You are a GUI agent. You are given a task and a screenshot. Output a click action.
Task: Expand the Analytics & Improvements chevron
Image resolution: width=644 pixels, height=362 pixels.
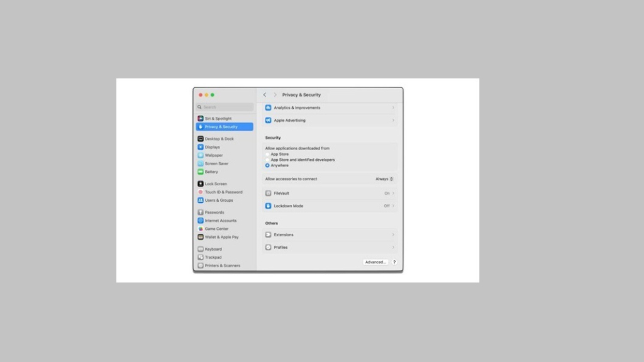(393, 107)
